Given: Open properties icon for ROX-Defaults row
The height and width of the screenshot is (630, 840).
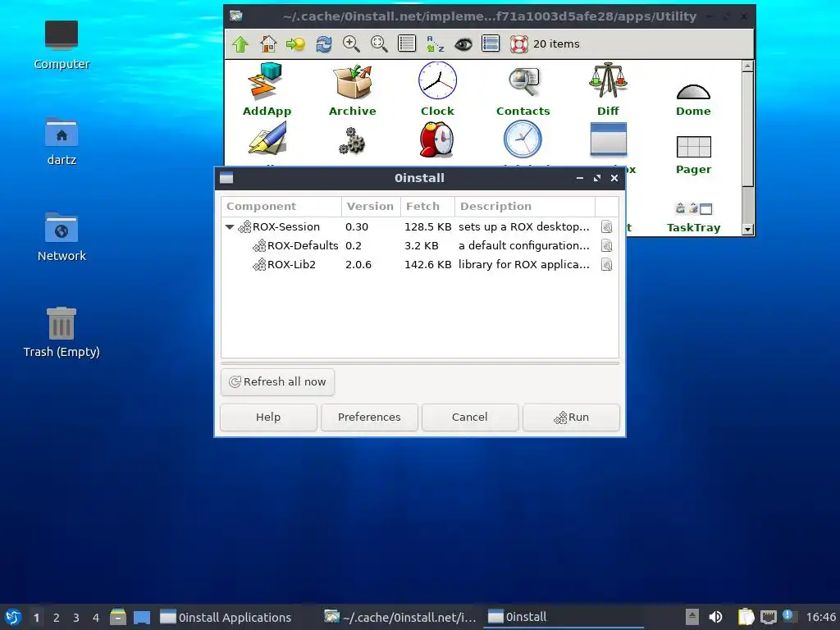Looking at the screenshot, I should pos(606,246).
